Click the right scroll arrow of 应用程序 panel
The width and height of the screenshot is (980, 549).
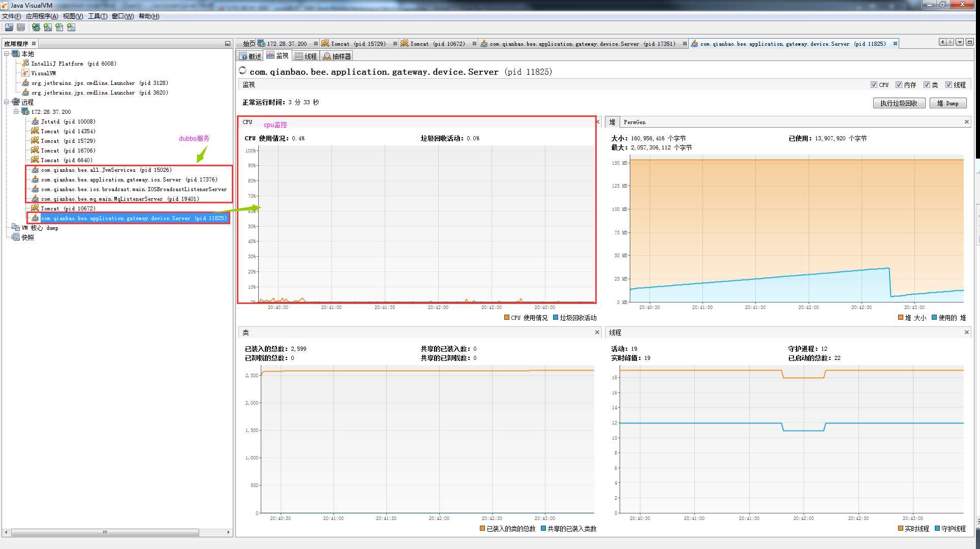click(x=228, y=532)
